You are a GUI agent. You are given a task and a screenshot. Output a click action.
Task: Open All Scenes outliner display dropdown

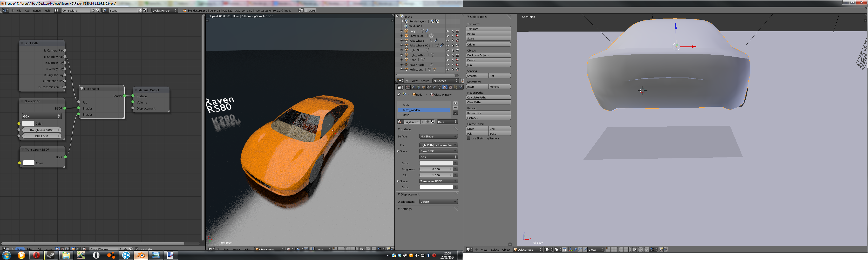pyautogui.click(x=446, y=81)
